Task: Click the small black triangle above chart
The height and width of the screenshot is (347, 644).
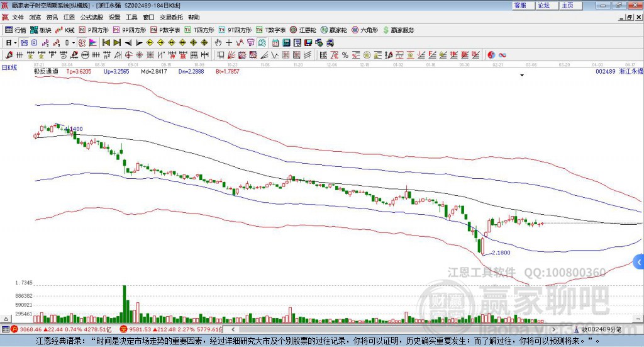Action: click(522, 75)
